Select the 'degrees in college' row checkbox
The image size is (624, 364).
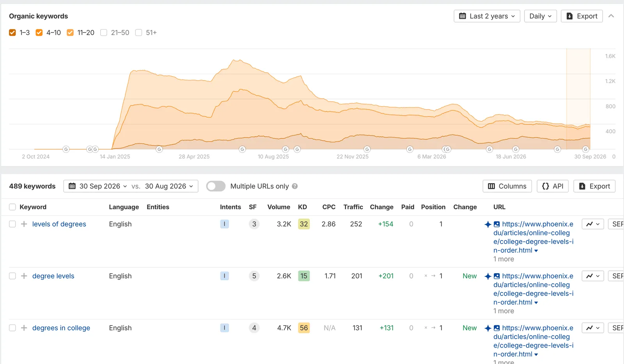pyautogui.click(x=12, y=328)
